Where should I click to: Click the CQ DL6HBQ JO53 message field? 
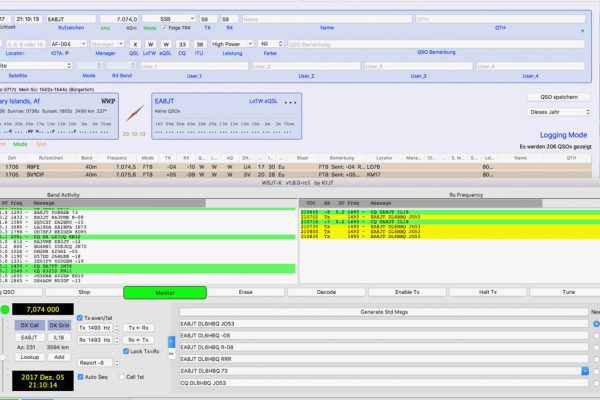(x=384, y=383)
